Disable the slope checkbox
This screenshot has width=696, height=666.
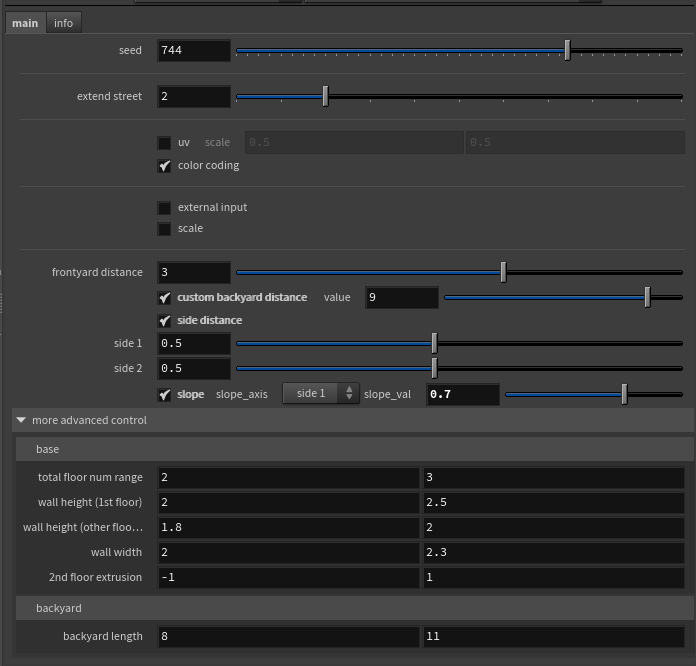point(164,395)
